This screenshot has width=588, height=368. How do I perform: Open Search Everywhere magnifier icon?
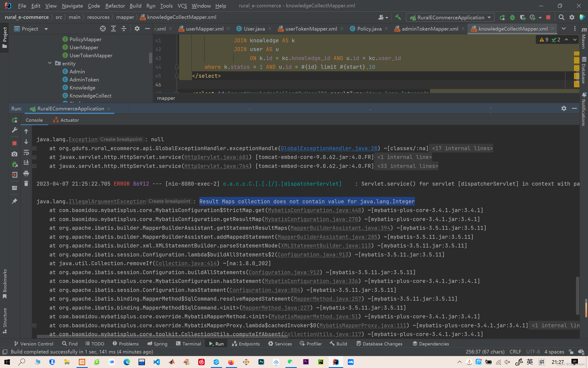point(561,17)
